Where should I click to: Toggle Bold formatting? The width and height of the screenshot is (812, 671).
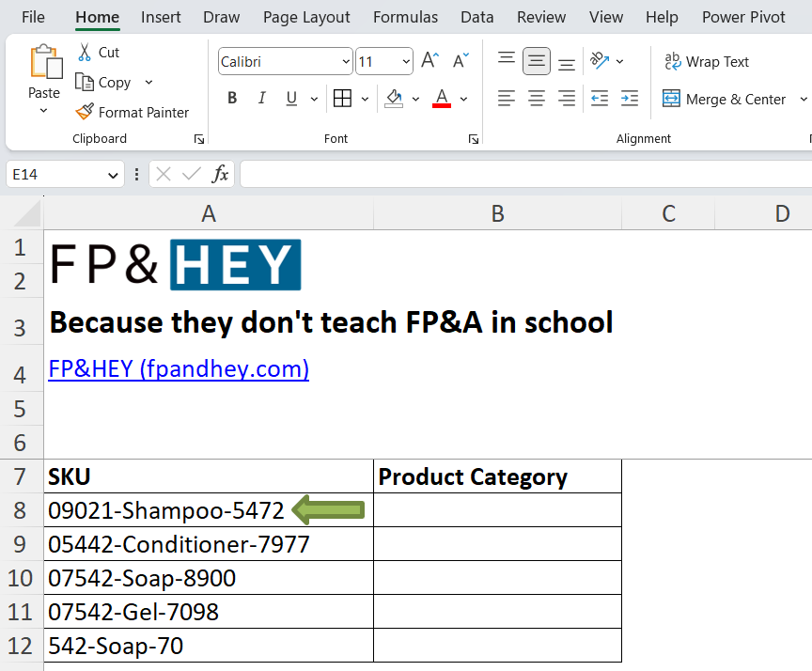(x=232, y=99)
